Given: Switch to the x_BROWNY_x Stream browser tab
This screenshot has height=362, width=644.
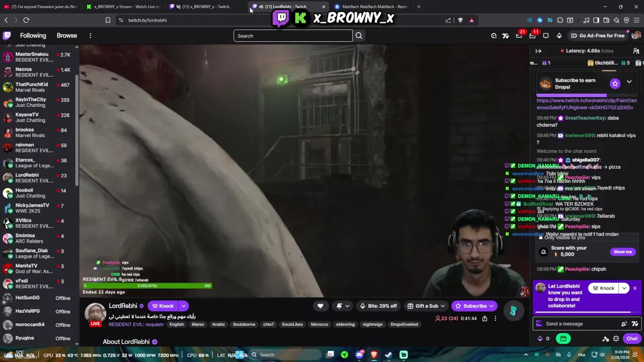Looking at the screenshot, I should click(123, 7).
